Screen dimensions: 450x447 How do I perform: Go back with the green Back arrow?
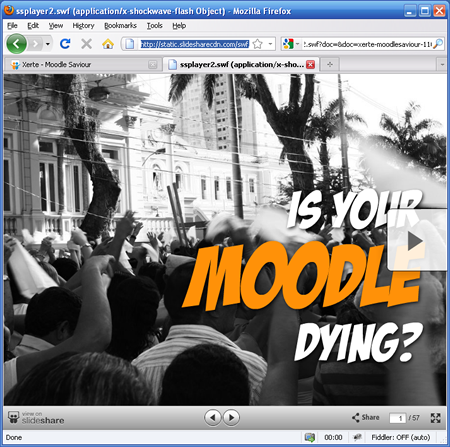coord(16,44)
